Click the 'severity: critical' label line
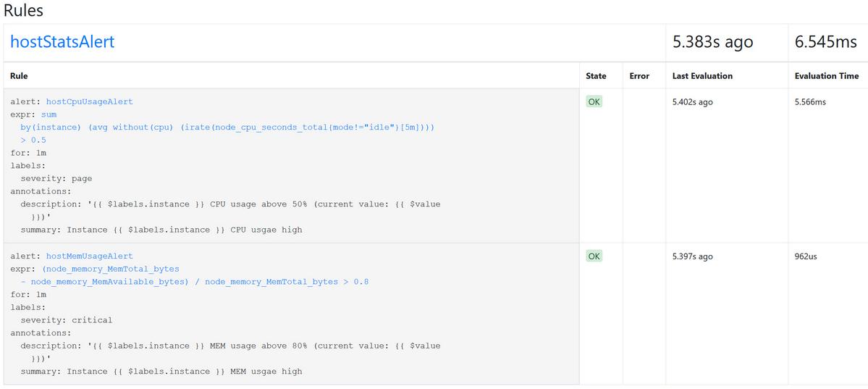The width and height of the screenshot is (868, 389). [x=67, y=319]
